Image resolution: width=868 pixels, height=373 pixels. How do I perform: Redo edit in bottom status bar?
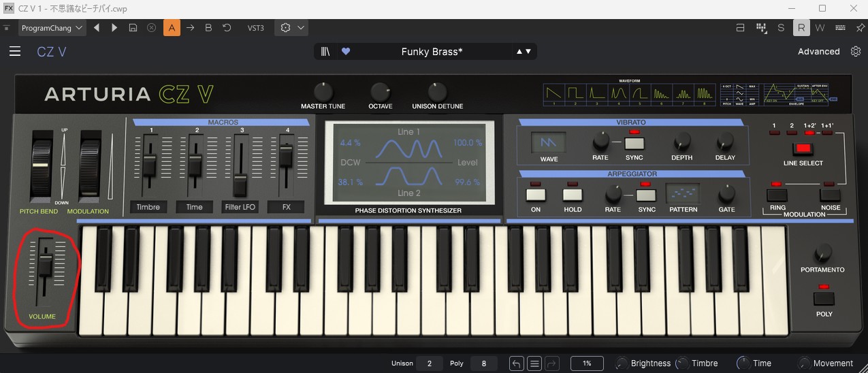pyautogui.click(x=552, y=363)
